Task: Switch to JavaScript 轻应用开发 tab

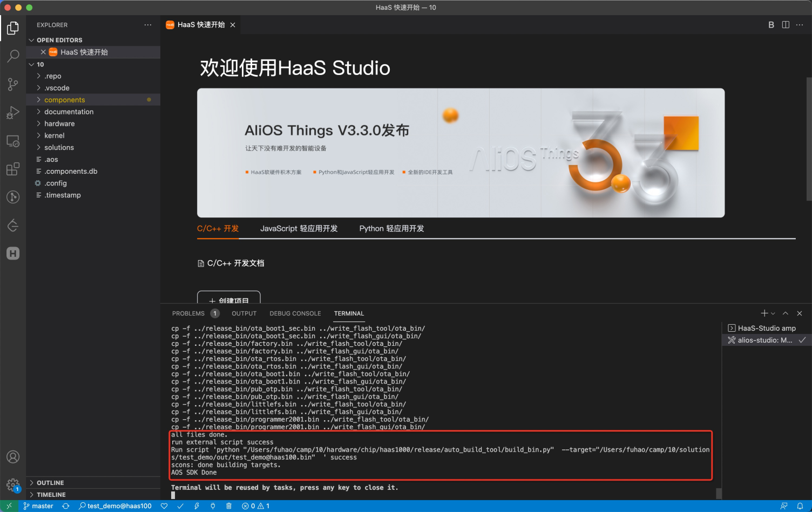Action: point(299,229)
